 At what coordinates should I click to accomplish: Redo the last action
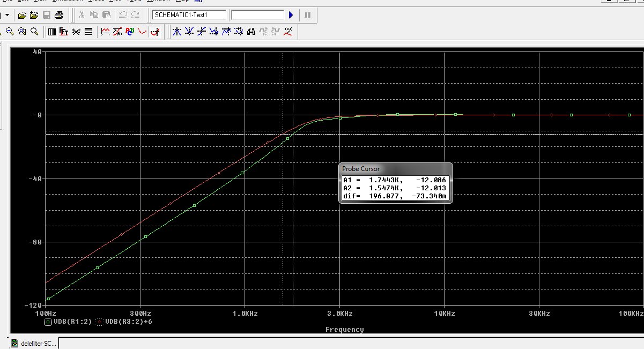point(136,15)
